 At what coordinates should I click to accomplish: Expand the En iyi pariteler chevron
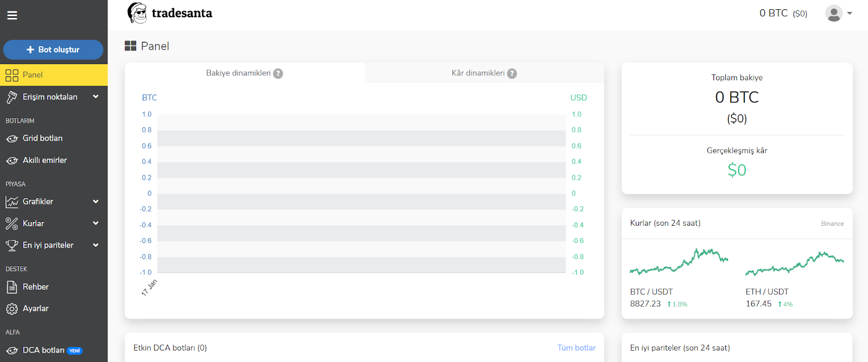(96, 245)
